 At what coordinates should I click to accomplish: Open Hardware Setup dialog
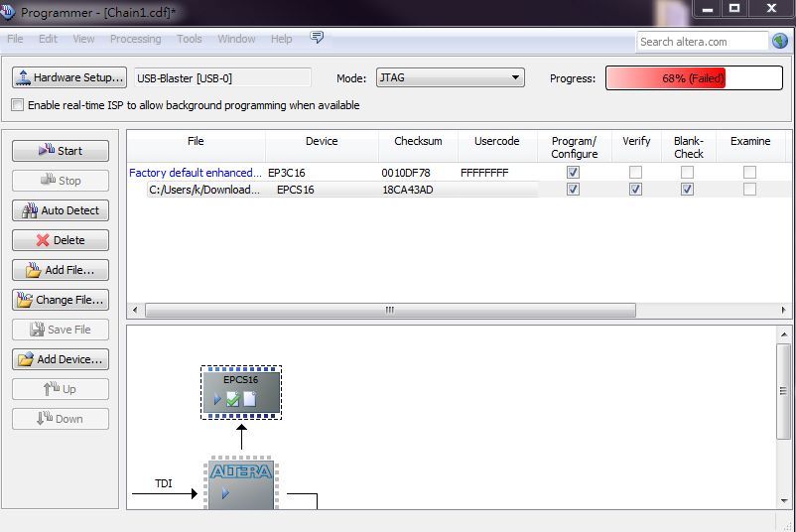(x=69, y=77)
